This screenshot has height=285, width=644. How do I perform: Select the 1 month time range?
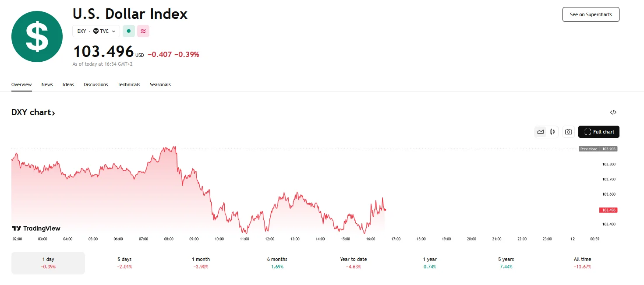201,263
